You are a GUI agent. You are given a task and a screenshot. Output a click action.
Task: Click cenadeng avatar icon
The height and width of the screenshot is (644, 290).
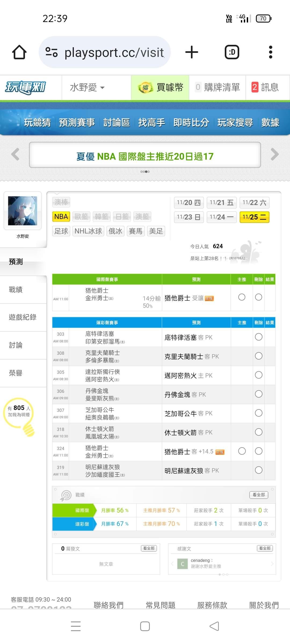point(183,564)
